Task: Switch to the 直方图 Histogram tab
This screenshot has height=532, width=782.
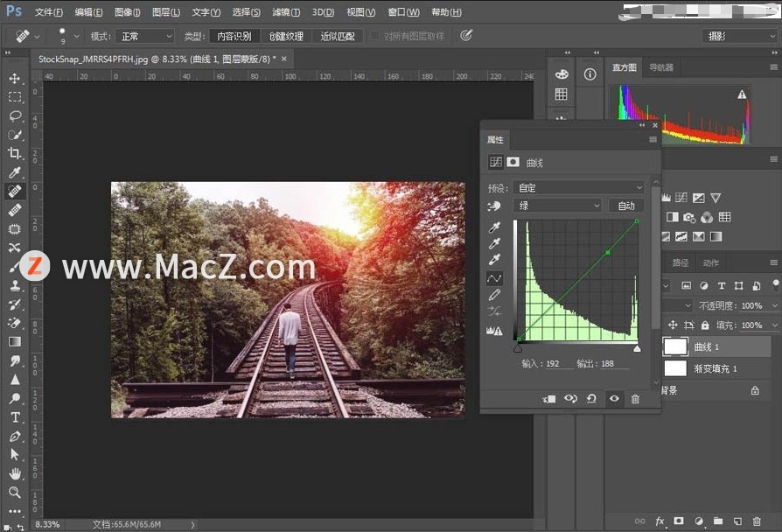Action: [625, 67]
